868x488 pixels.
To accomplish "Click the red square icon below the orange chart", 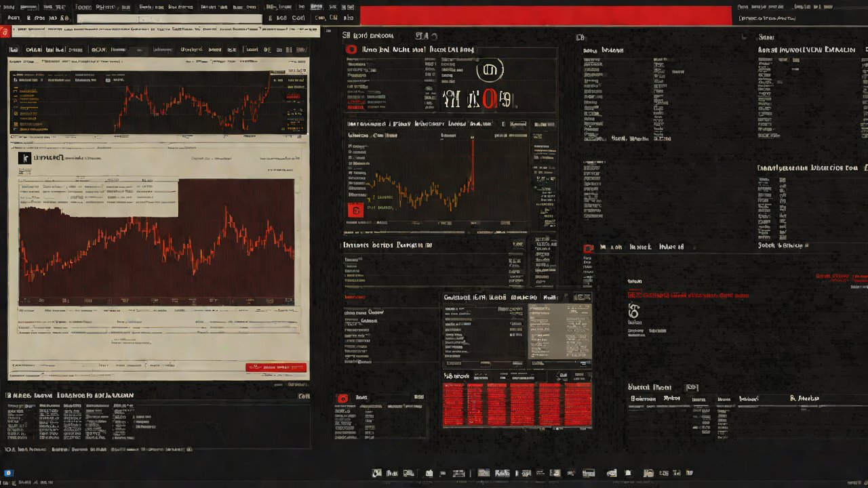I will coord(355,210).
